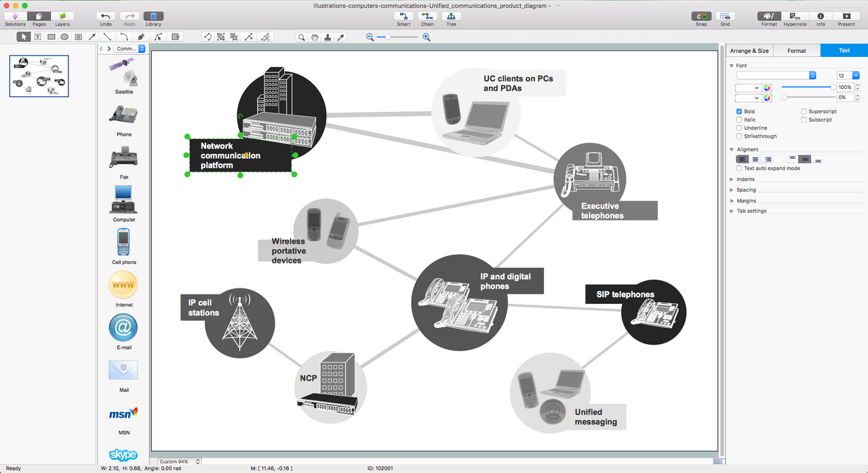Select the Tree connector tool
The image size is (868, 473).
pyautogui.click(x=451, y=16)
